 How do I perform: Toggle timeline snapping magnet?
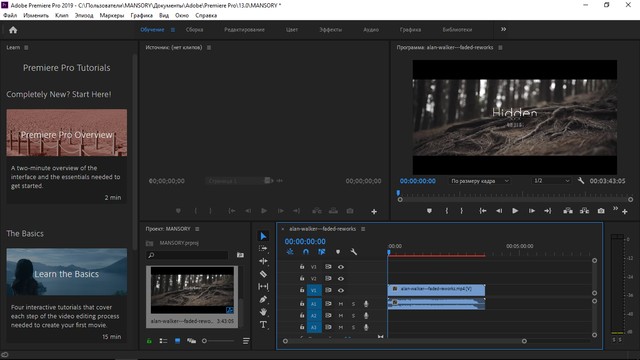[306, 252]
